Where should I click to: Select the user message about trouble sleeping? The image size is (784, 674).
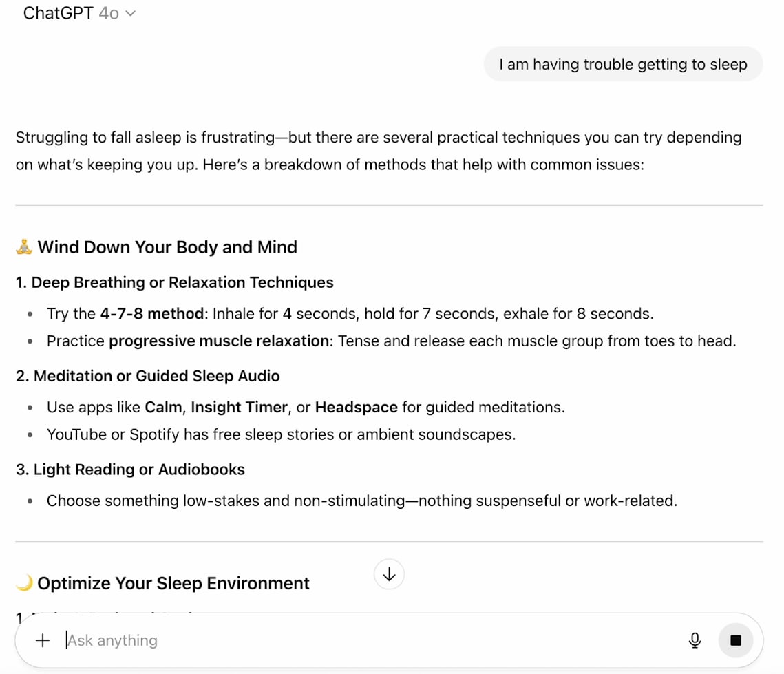click(x=622, y=63)
